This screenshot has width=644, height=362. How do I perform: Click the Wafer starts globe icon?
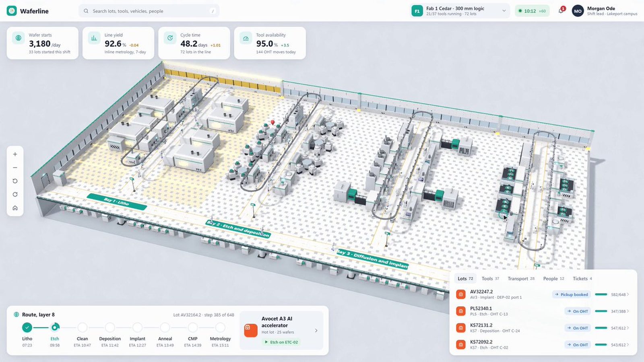point(19,38)
